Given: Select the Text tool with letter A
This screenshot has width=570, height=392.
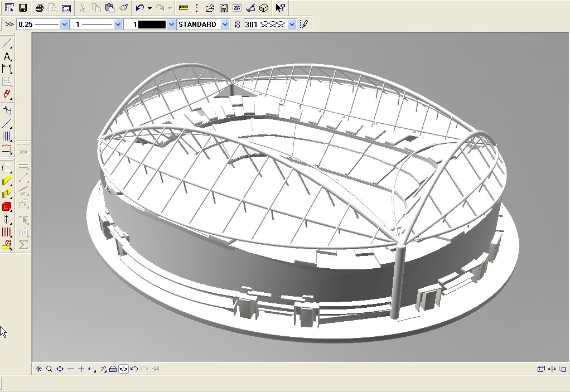Looking at the screenshot, I should click(x=7, y=56).
